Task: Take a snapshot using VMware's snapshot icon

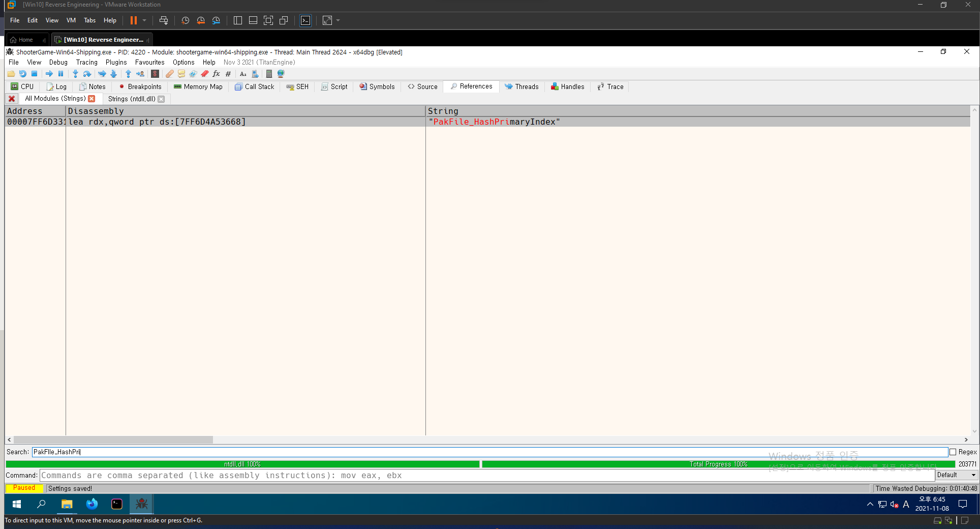Action: point(185,20)
